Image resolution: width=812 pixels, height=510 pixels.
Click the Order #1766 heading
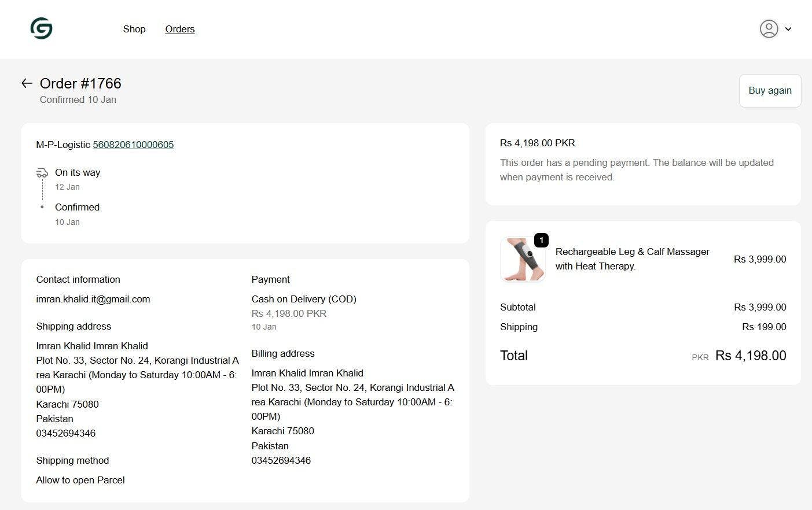[x=80, y=83]
